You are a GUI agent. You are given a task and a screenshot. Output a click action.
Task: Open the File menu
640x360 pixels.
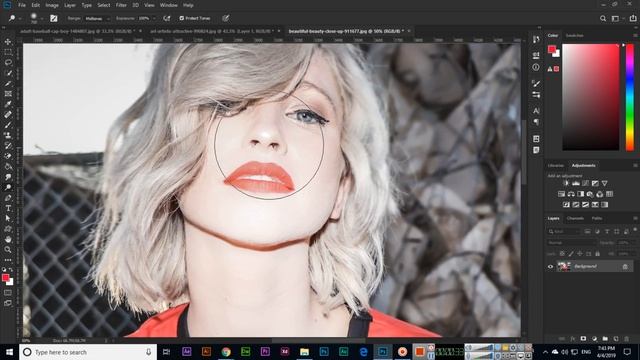pos(22,5)
